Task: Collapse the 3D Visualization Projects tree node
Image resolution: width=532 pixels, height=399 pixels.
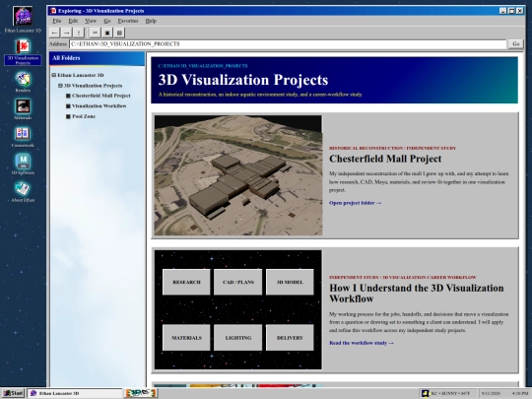Action: [x=60, y=86]
